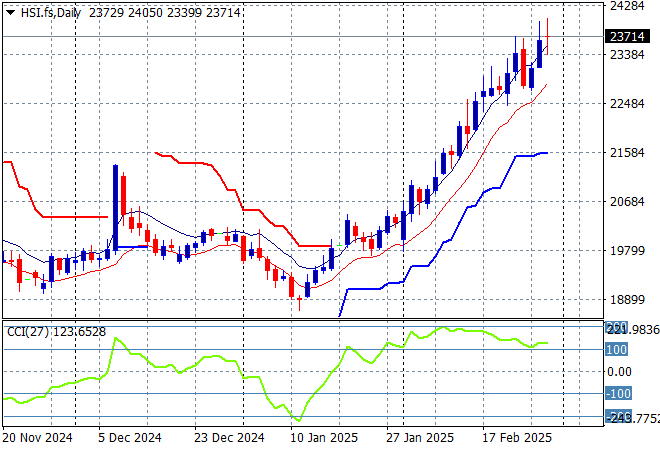The height and width of the screenshot is (450, 660).
Task: Click the CCI -100 level label
Action: pos(617,394)
